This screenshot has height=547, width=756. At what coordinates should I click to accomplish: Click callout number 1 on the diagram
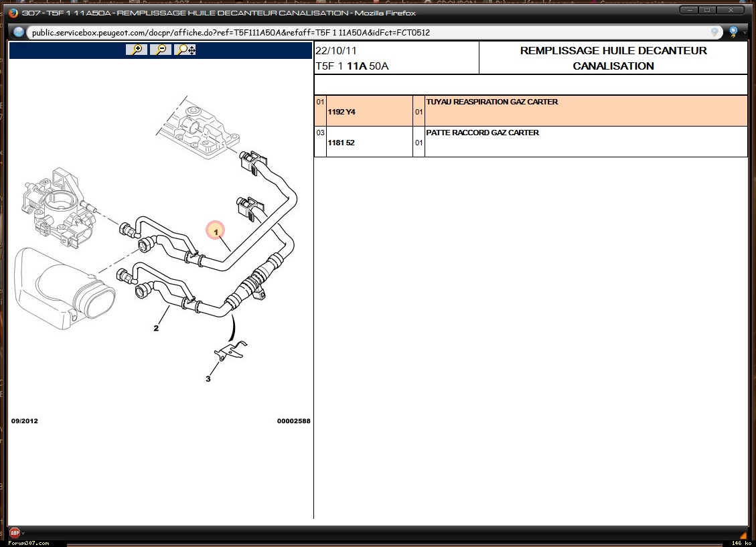coord(216,232)
